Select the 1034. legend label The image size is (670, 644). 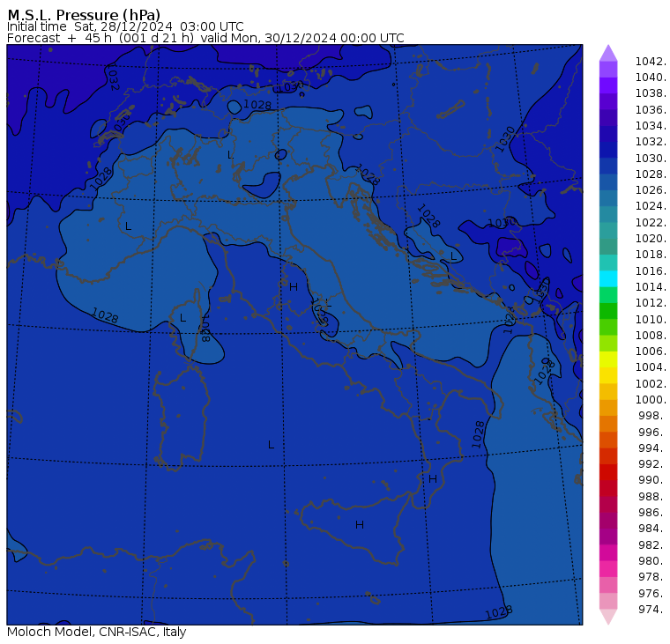click(x=651, y=126)
